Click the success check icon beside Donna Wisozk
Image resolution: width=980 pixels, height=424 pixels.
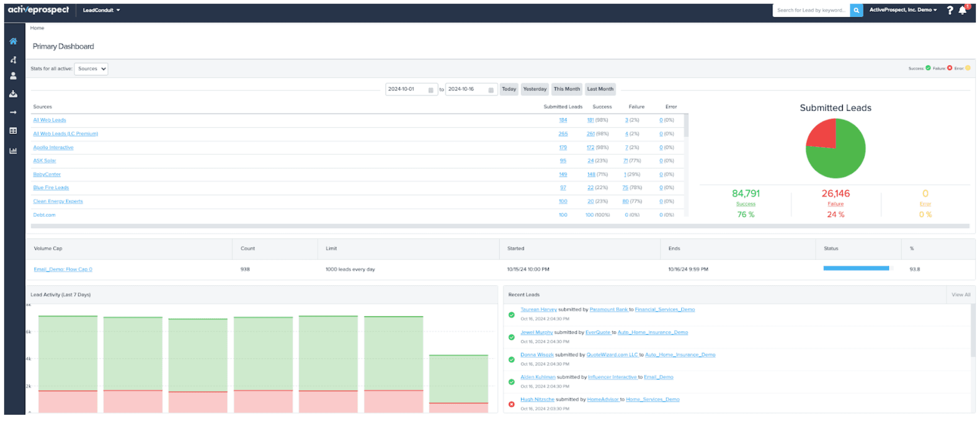point(511,360)
